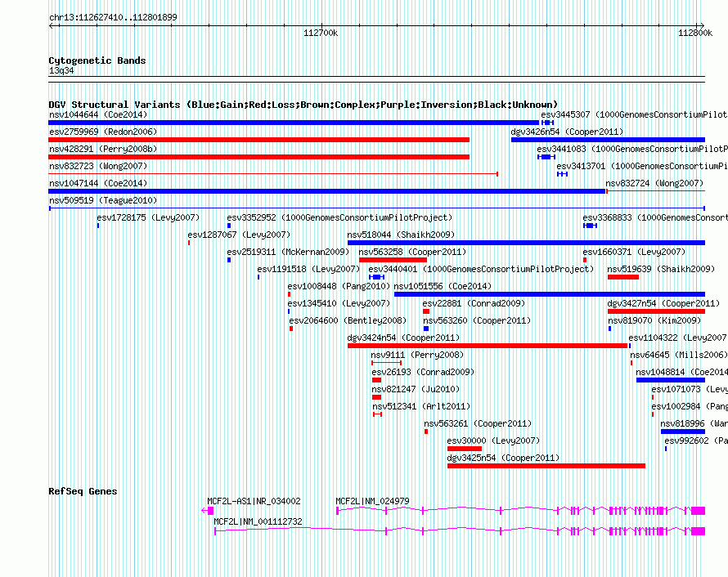The width and height of the screenshot is (728, 577).
Task: Click variant label esv22881 (Conrad2009)
Action: point(474,303)
